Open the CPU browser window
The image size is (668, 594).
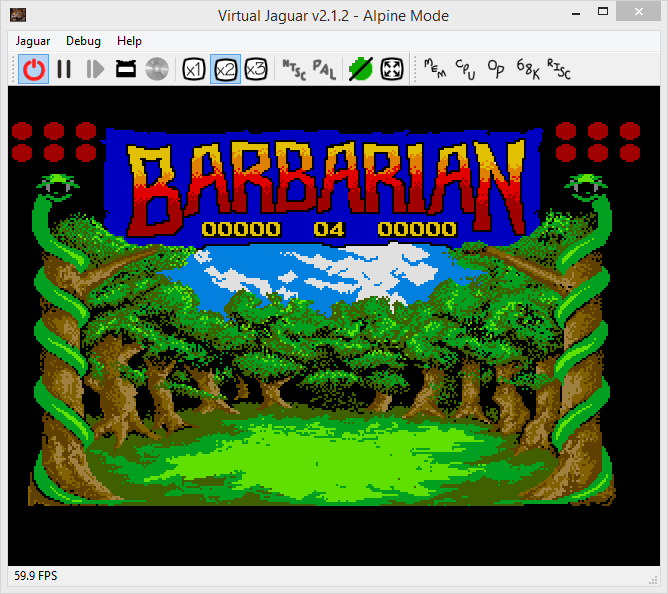tap(466, 69)
